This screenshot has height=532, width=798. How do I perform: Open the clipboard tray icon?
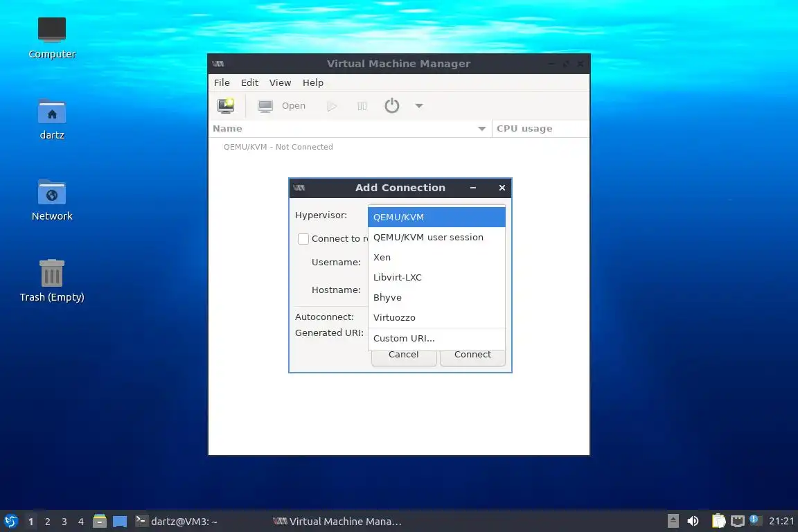click(718, 521)
